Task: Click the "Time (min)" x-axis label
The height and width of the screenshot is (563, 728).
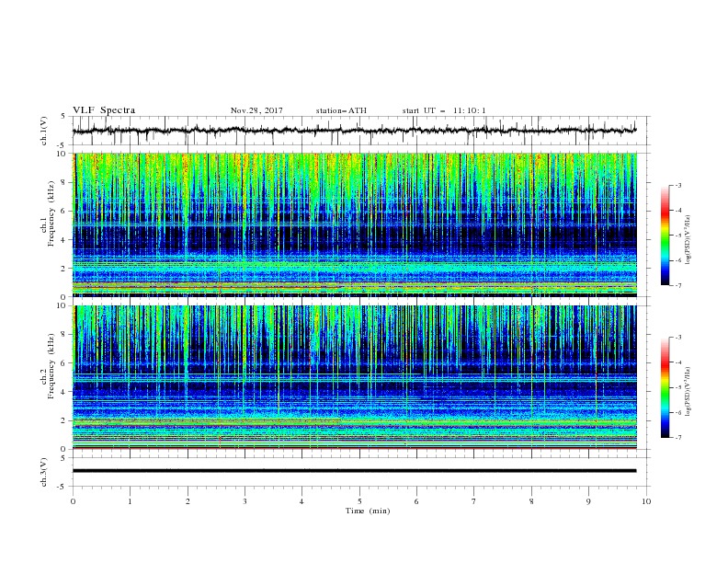Action: (368, 511)
